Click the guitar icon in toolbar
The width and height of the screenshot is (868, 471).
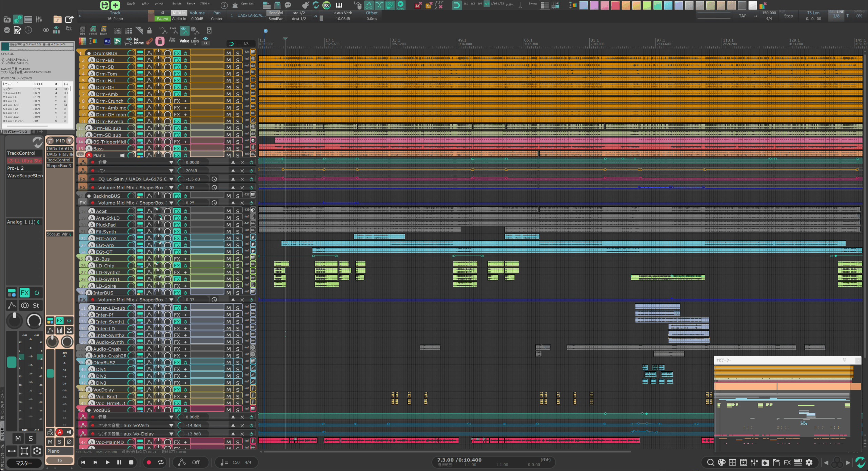click(305, 5)
